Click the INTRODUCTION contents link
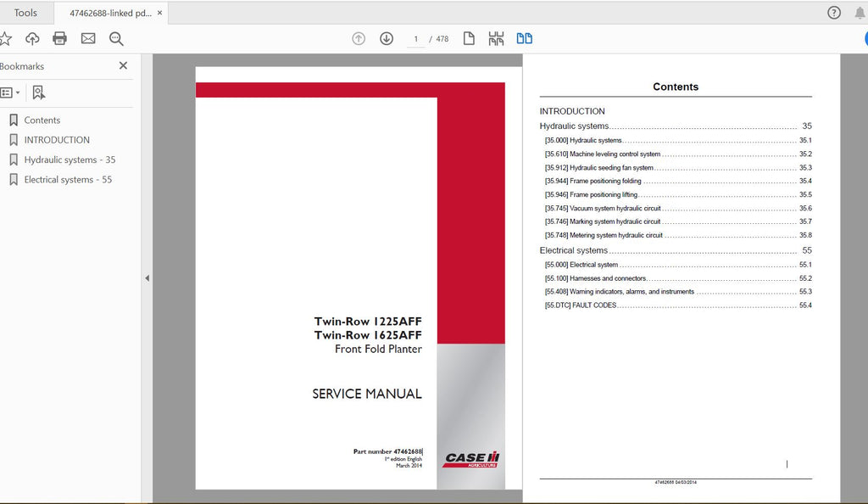Screen dimensions: 868x504 point(572,111)
